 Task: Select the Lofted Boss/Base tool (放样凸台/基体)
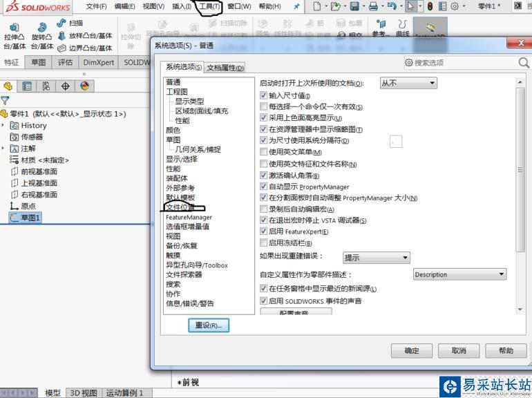coord(85,36)
